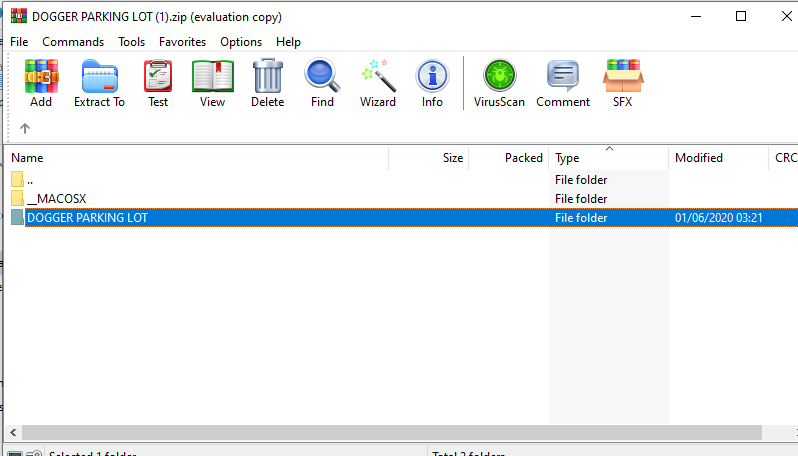
Task: Open the Commands menu
Action: click(x=73, y=42)
